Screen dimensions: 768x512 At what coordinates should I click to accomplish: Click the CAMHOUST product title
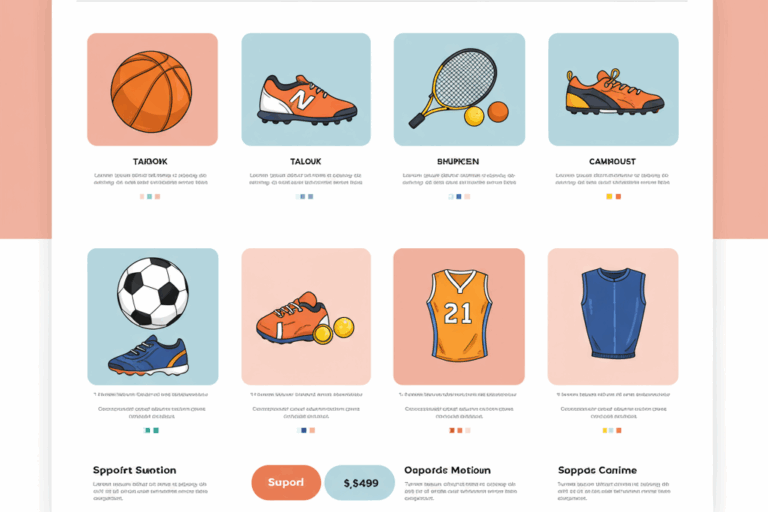612,161
